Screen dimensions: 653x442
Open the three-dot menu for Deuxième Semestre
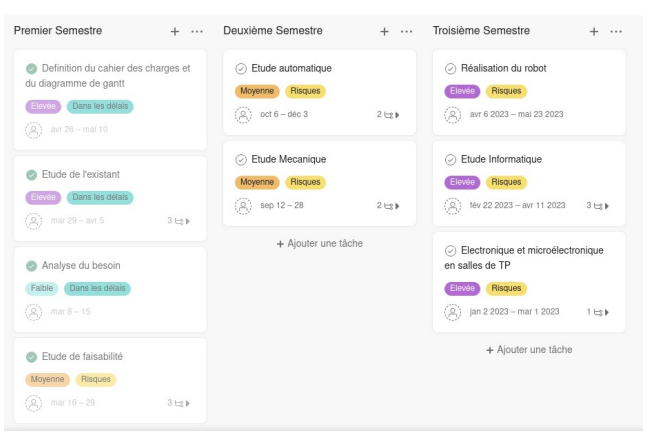coord(407,32)
